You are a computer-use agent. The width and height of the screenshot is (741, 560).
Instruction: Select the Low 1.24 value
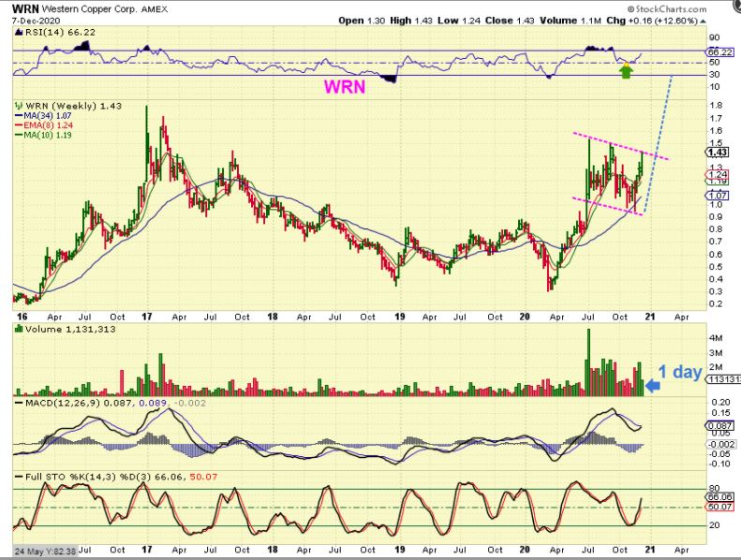(458, 21)
